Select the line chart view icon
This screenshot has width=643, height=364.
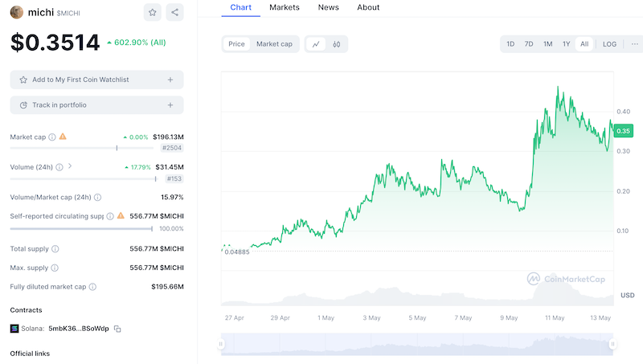coord(316,44)
